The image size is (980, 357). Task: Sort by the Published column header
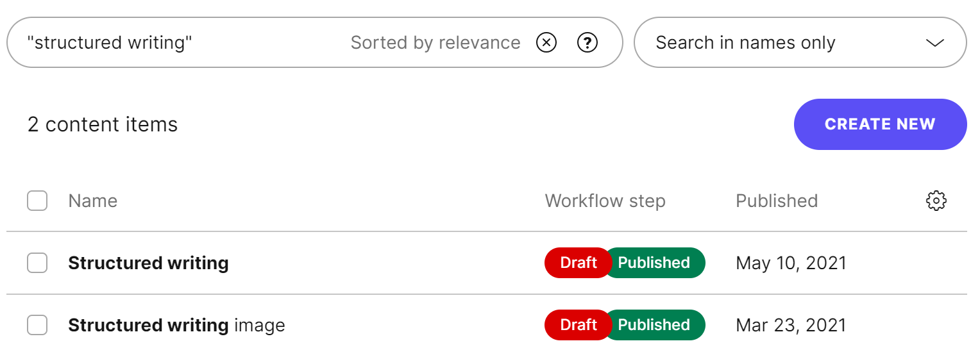tap(776, 201)
